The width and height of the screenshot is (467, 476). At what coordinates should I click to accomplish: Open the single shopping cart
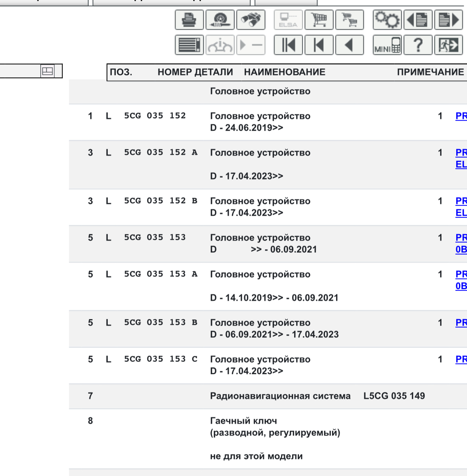(319, 20)
